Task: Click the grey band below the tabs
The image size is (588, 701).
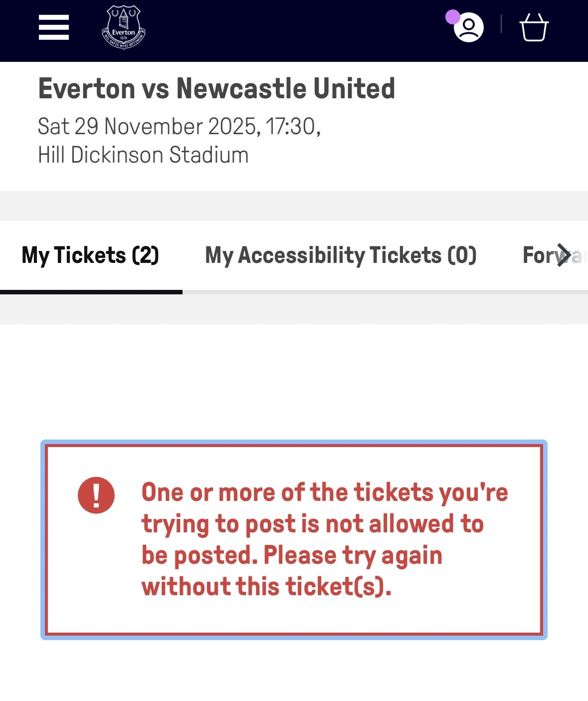Action: tap(294, 309)
